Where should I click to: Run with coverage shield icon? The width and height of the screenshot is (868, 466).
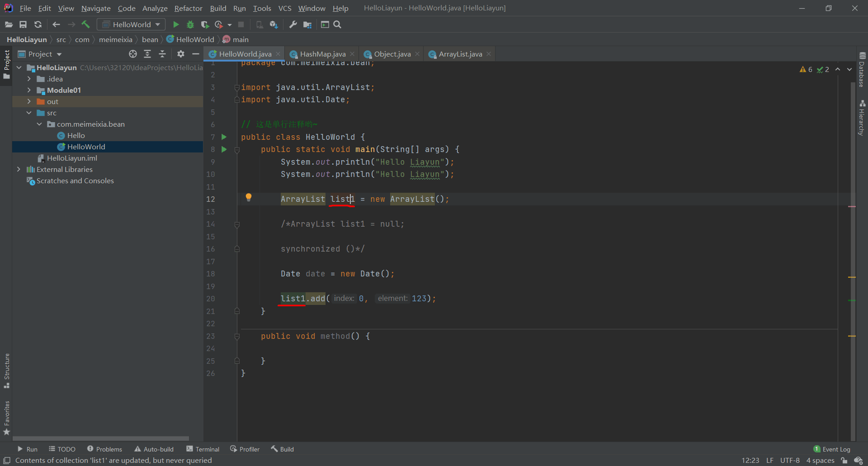205,24
